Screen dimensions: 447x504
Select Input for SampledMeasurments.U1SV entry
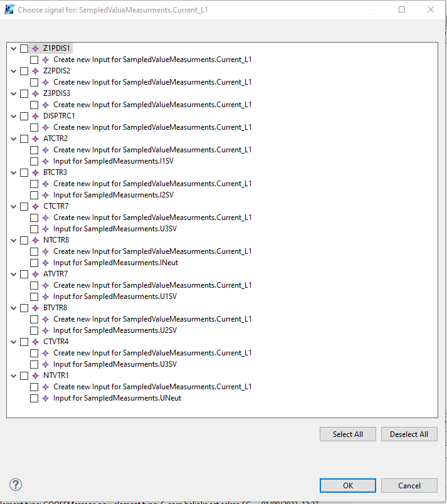coord(115,297)
